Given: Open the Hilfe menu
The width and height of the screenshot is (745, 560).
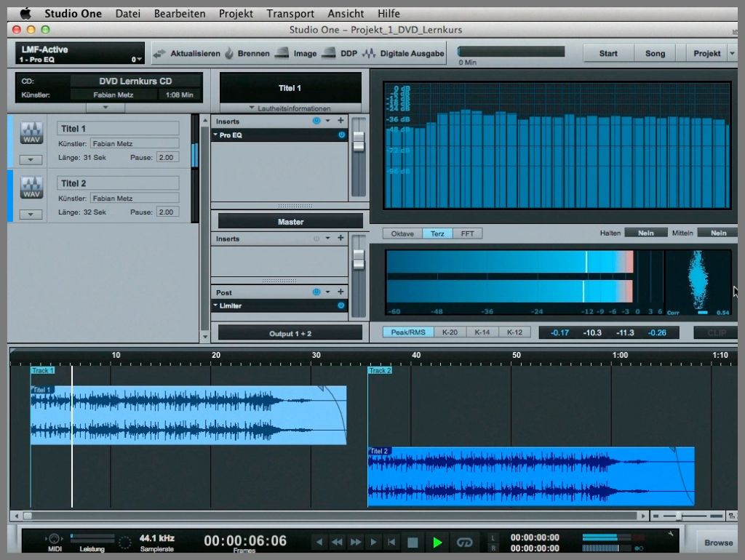Looking at the screenshot, I should 389,13.
